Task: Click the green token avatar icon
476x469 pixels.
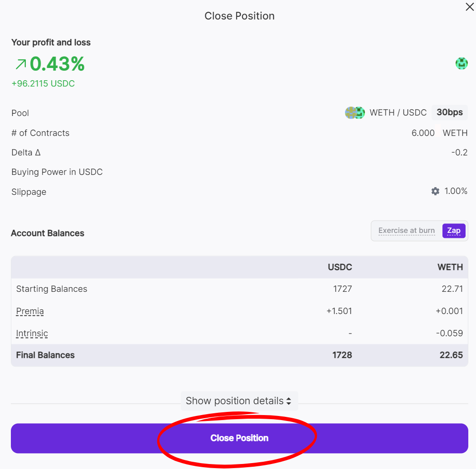Action: pos(461,63)
